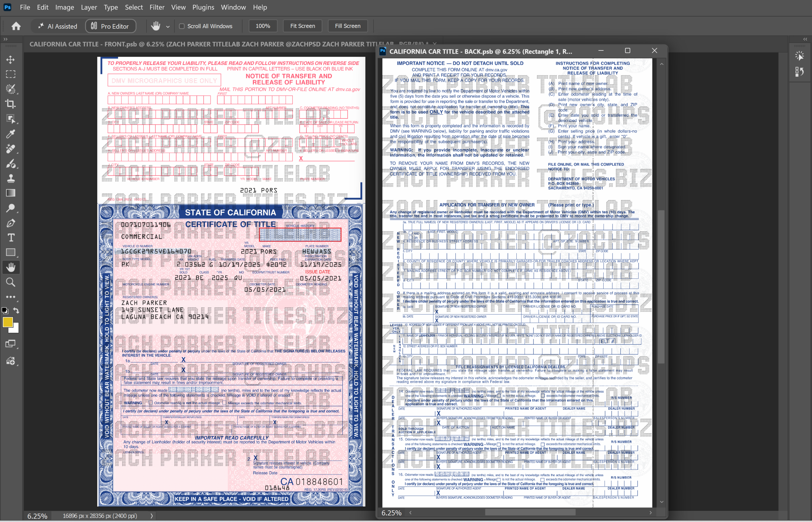Screen dimensions: 812x522
Task: Click the second icon in the right panel dock
Action: click(799, 72)
